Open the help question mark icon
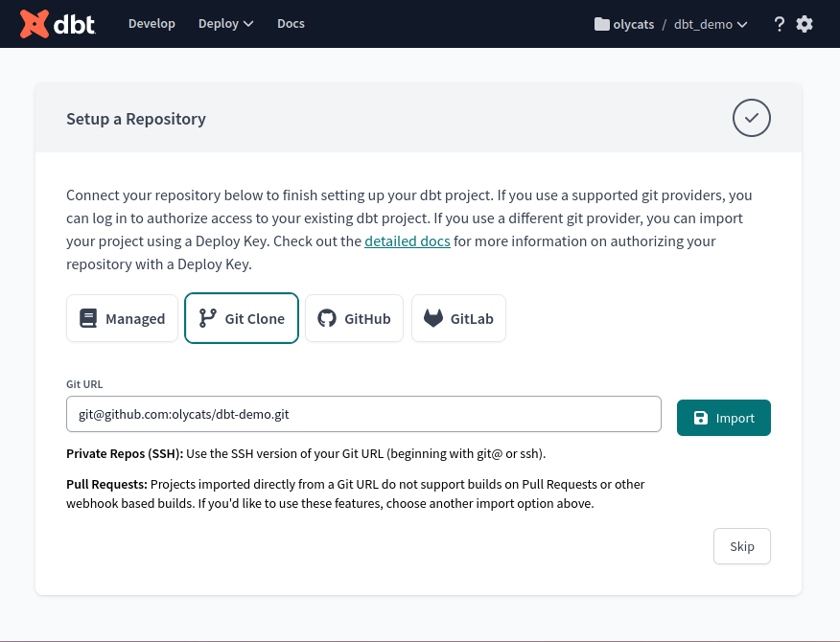The width and height of the screenshot is (840, 642). 780,24
